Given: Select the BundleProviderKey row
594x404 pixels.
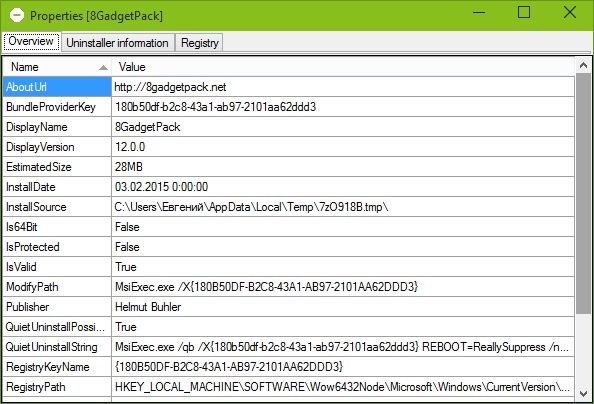Looking at the screenshot, I should (288, 107).
